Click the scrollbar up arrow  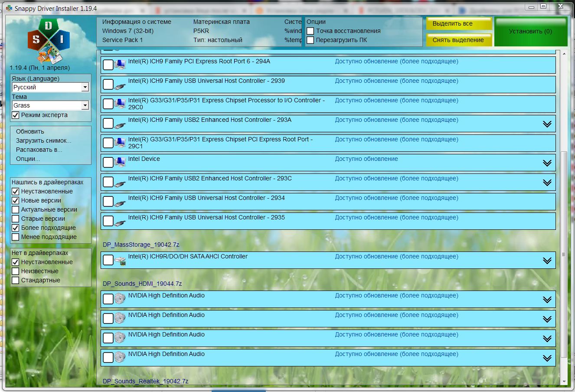click(564, 53)
